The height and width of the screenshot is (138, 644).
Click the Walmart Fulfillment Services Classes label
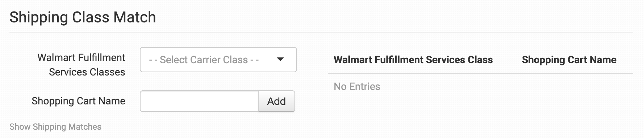point(81,65)
